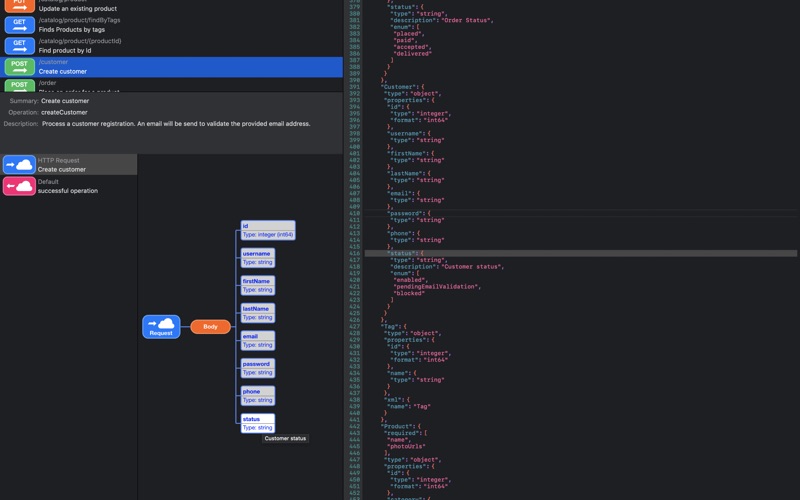The image size is (800, 500).
Task: Select the Default successful operation entry
Action: click(x=69, y=186)
